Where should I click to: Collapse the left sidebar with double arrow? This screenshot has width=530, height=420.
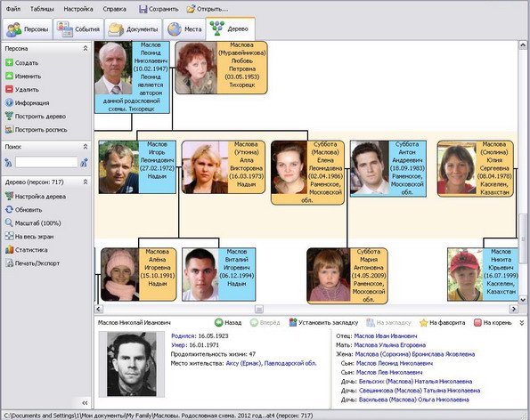(85, 403)
